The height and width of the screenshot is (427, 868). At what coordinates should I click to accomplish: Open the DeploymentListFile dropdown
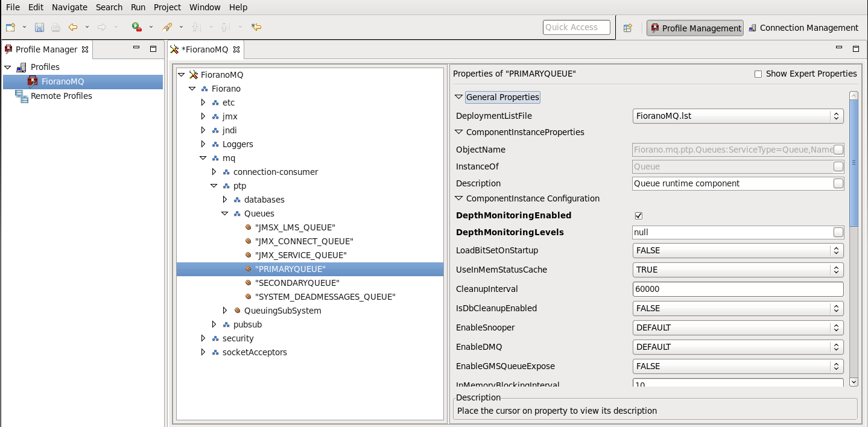738,116
